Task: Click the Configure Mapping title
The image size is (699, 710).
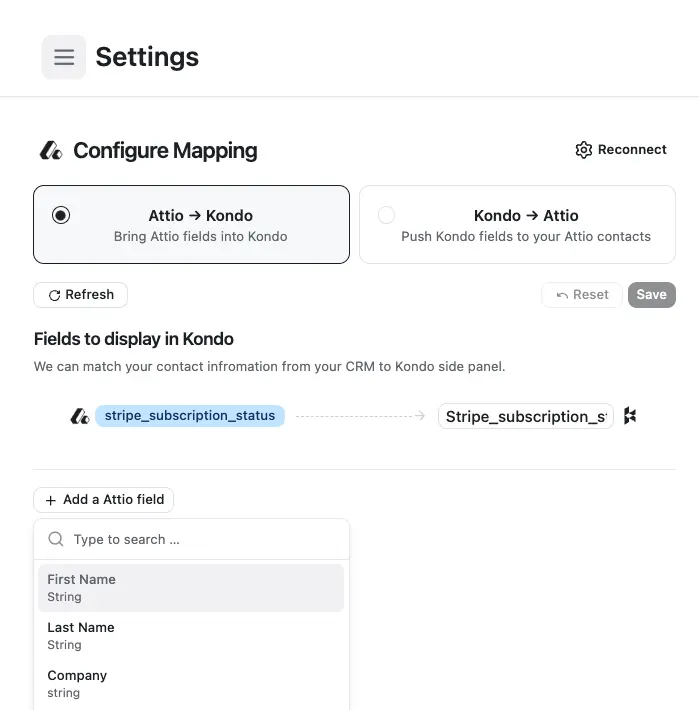Action: point(165,150)
